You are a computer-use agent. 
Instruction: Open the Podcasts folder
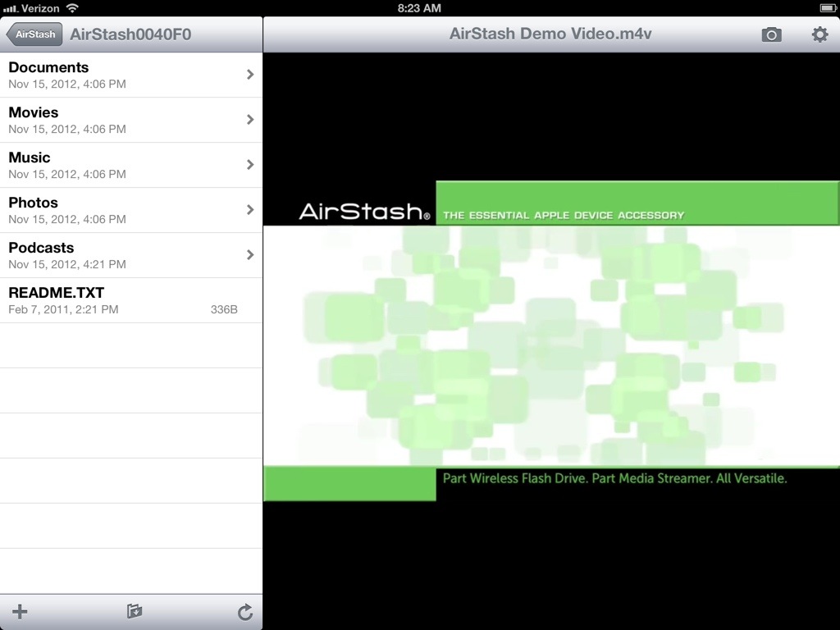click(131, 255)
